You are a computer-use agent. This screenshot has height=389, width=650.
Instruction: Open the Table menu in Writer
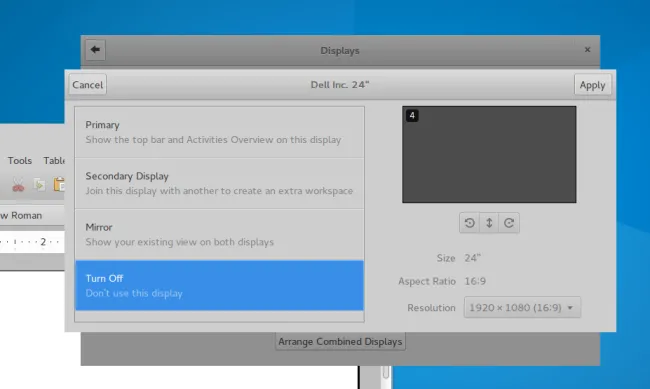54,160
